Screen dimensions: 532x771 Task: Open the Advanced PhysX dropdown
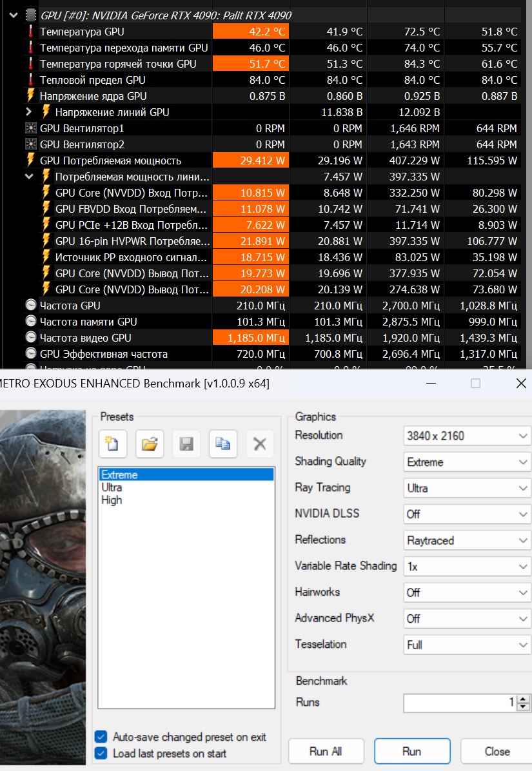point(467,619)
